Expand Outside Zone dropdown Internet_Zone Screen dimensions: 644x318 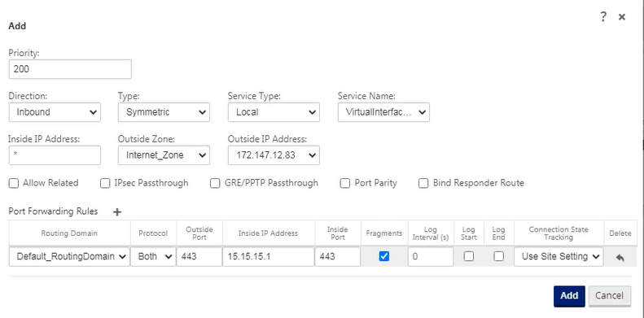[x=164, y=155]
